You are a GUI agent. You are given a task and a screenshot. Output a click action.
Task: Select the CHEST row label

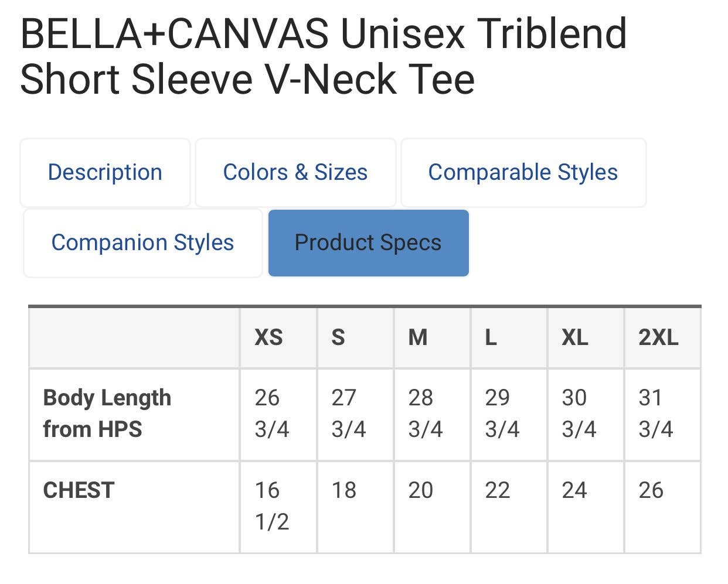pos(79,490)
